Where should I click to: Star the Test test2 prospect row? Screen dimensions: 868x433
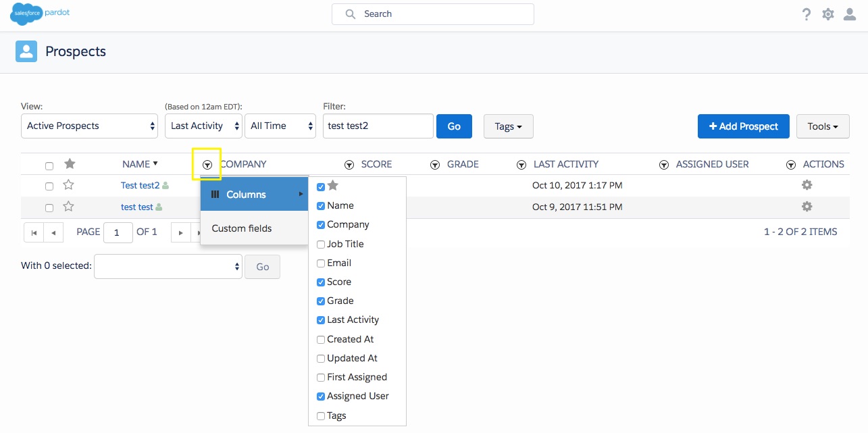click(x=68, y=185)
